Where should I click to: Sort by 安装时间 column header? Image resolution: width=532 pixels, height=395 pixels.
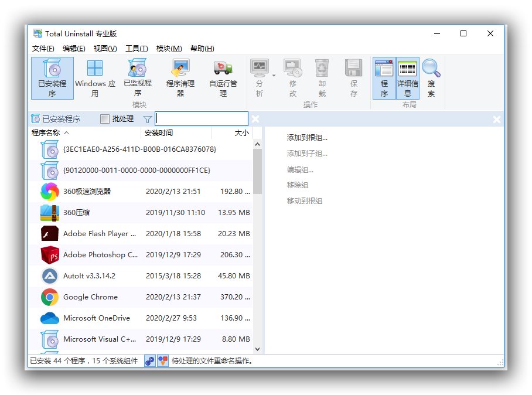(x=176, y=132)
